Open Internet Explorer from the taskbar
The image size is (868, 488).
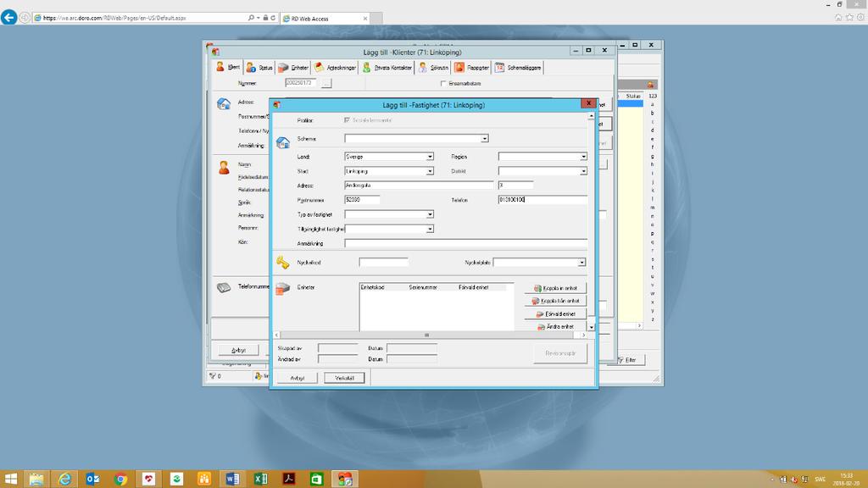[x=64, y=480]
